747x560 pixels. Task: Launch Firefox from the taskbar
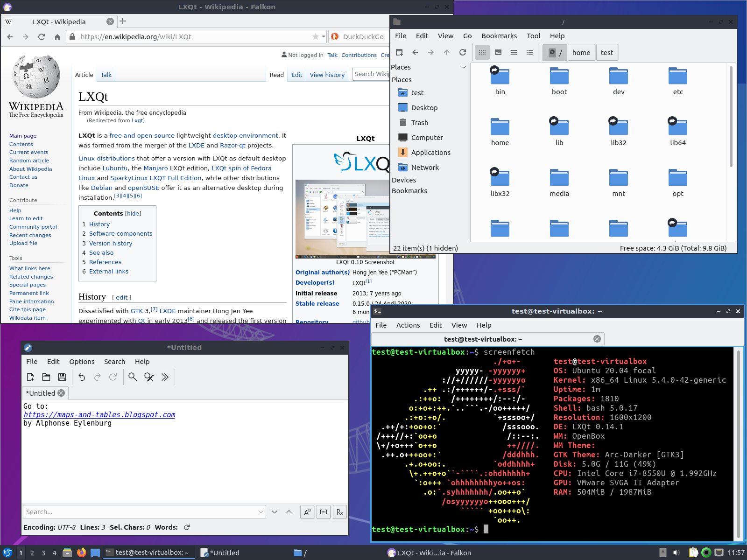click(81, 553)
